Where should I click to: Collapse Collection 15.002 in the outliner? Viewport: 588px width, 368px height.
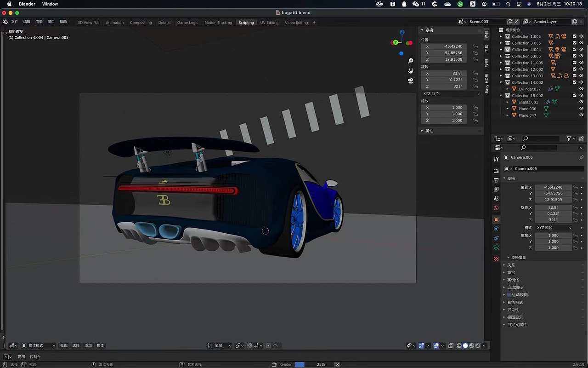click(x=500, y=96)
